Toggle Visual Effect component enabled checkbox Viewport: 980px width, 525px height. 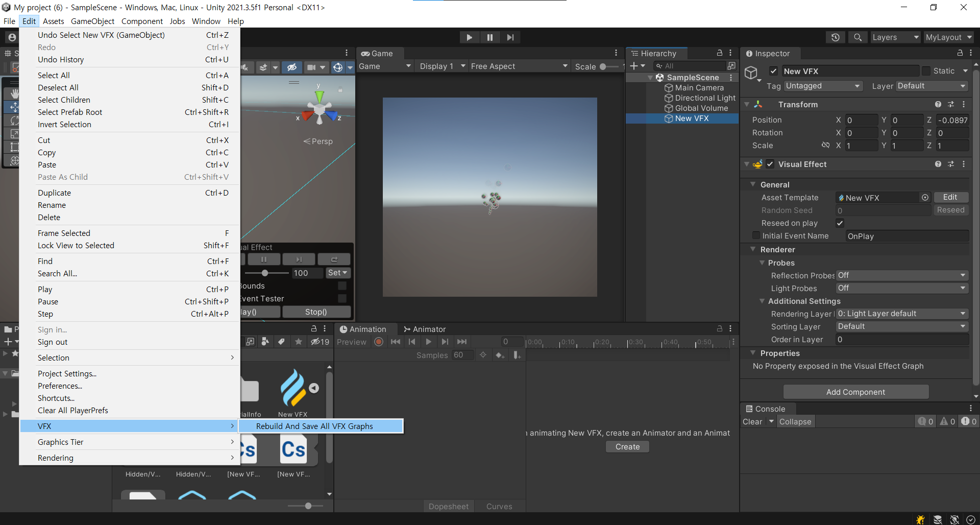point(770,164)
